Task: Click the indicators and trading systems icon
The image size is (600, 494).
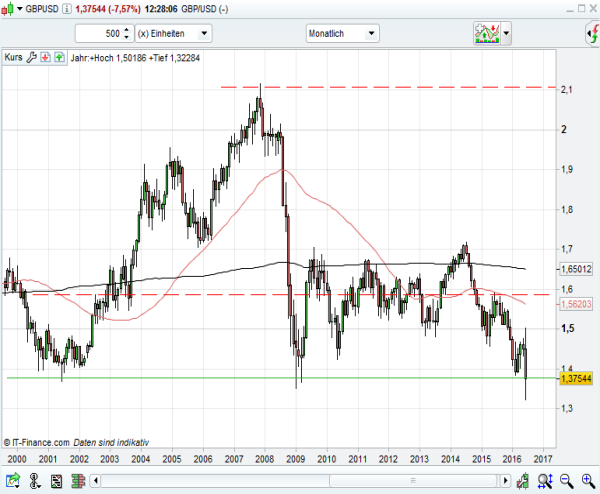Action: 487,33
